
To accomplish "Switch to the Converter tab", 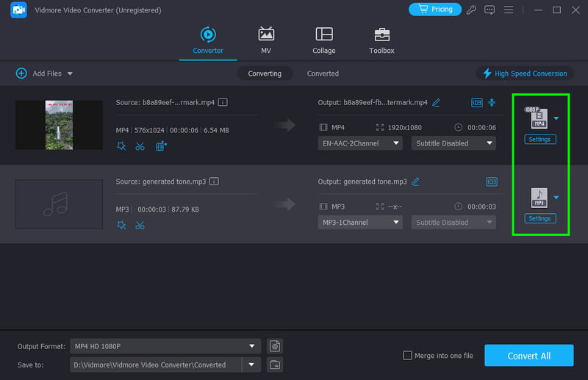I will (208, 40).
